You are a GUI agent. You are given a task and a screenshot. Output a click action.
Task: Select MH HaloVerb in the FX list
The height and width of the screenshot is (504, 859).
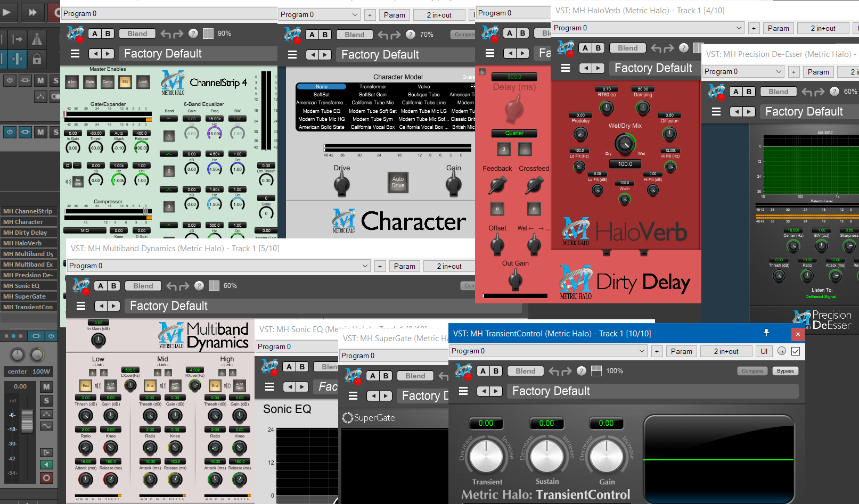[29, 243]
